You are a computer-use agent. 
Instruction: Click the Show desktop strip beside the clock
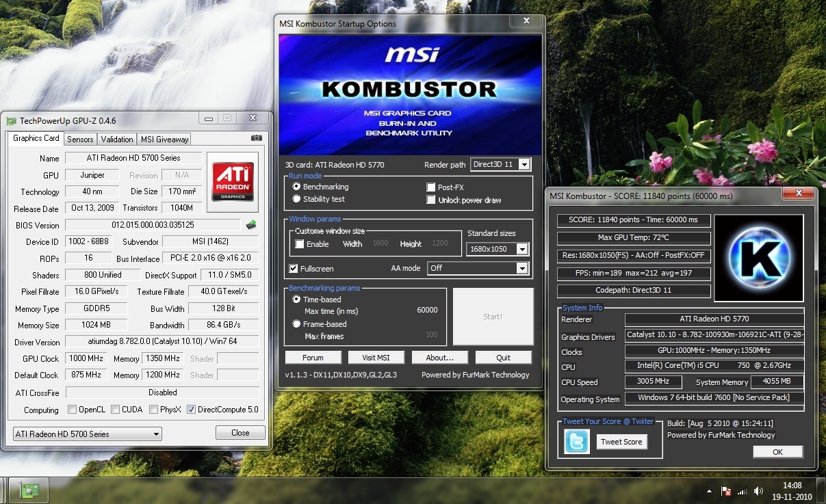[x=821, y=490]
